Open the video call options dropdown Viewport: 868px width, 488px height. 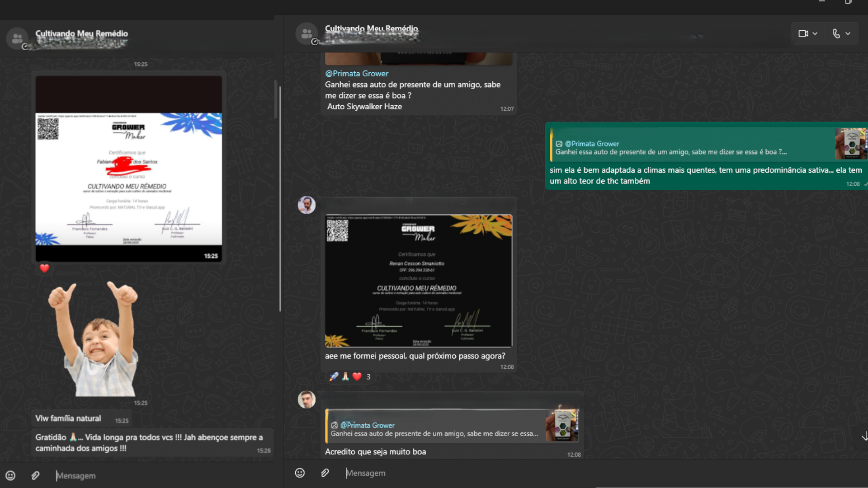pos(816,33)
